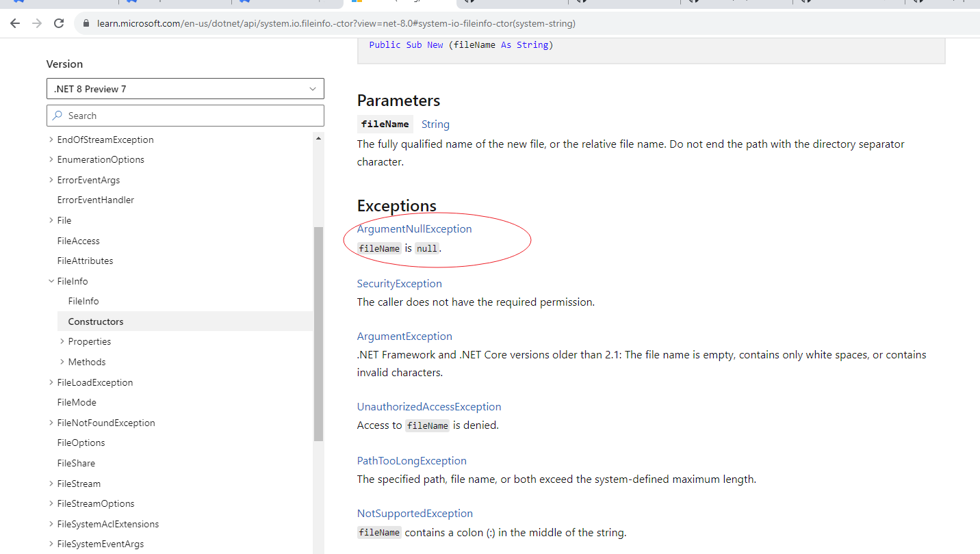Switch to the active browser tab

(x=383, y=3)
